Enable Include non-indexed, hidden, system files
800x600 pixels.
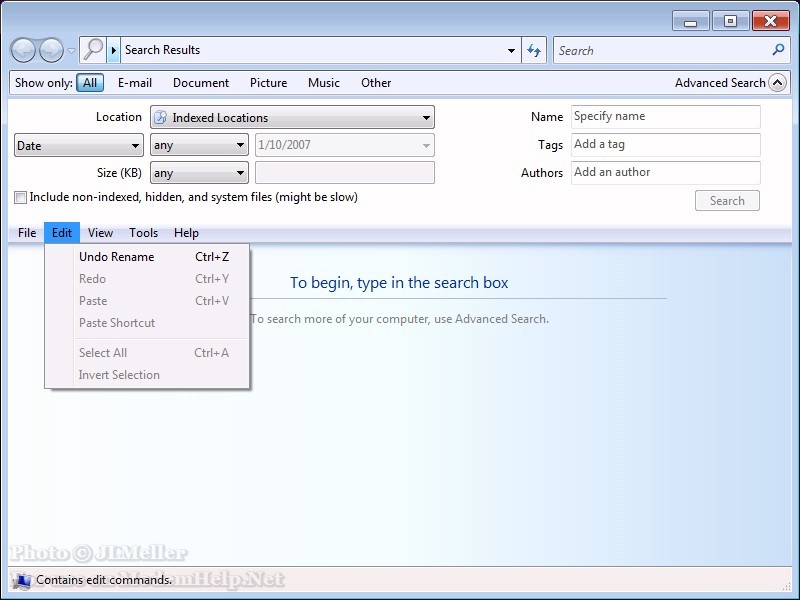tap(21, 198)
